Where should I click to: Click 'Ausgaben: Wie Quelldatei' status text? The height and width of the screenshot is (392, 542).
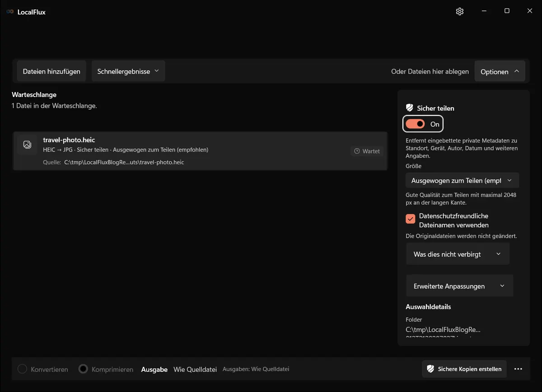coord(256,369)
